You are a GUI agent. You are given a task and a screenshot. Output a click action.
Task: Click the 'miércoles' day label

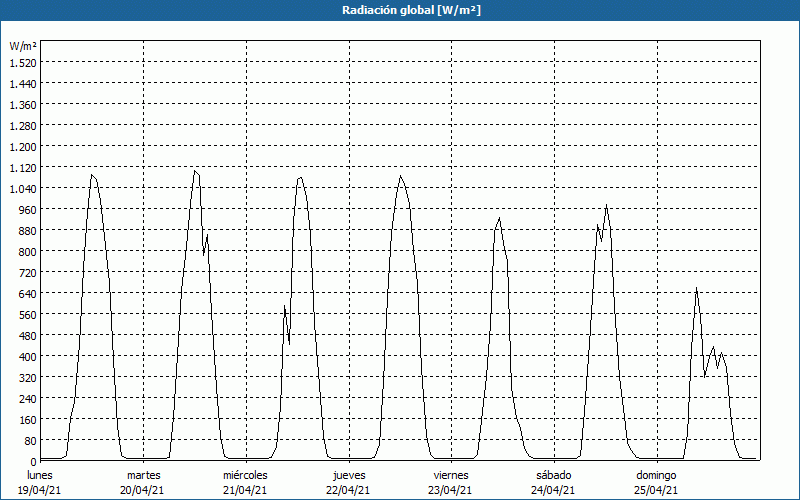(245, 475)
